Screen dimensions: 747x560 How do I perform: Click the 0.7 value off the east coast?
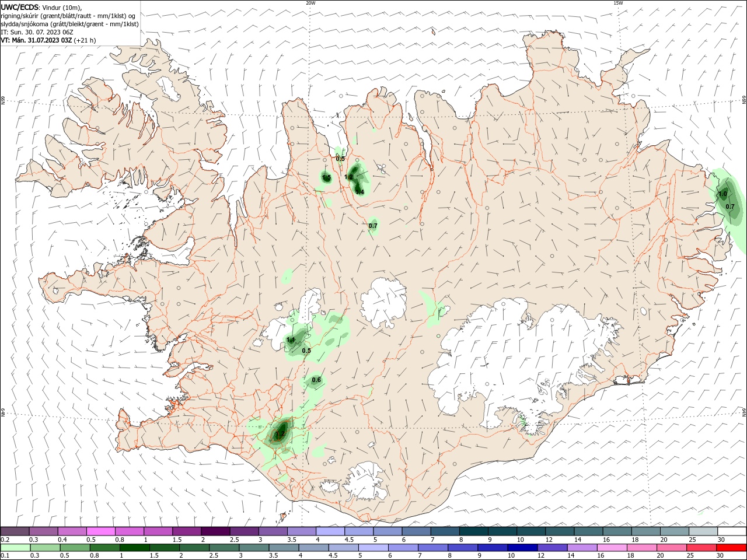730,207
